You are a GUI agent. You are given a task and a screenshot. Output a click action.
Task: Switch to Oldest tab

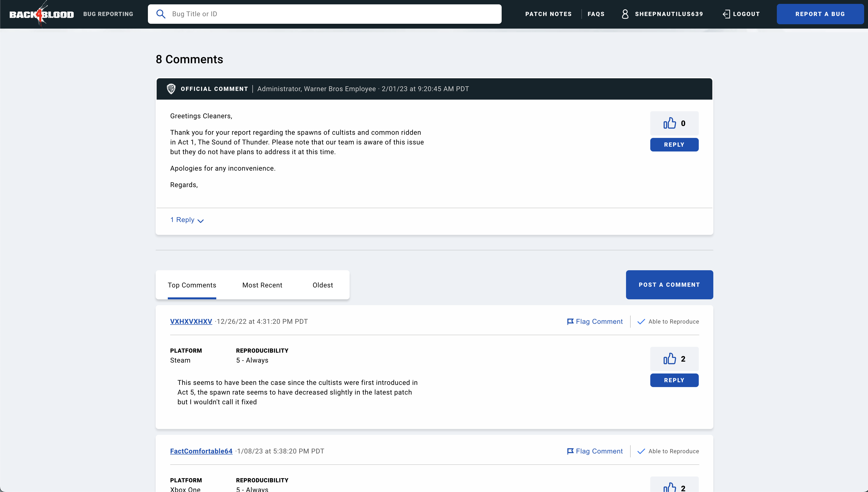click(x=323, y=285)
